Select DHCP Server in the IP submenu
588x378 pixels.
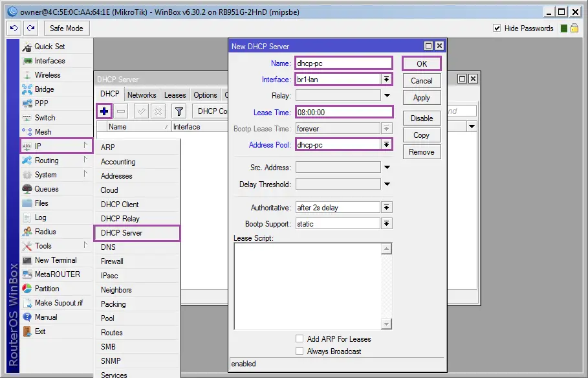137,233
